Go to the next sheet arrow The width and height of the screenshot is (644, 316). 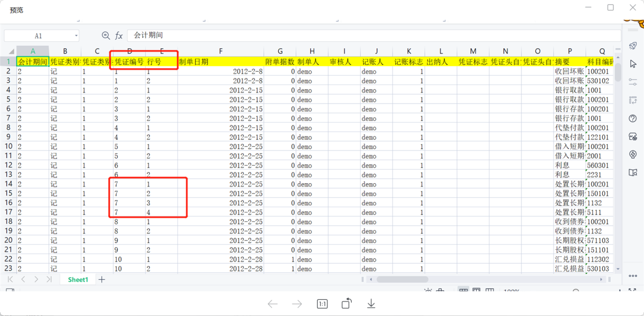coord(36,279)
